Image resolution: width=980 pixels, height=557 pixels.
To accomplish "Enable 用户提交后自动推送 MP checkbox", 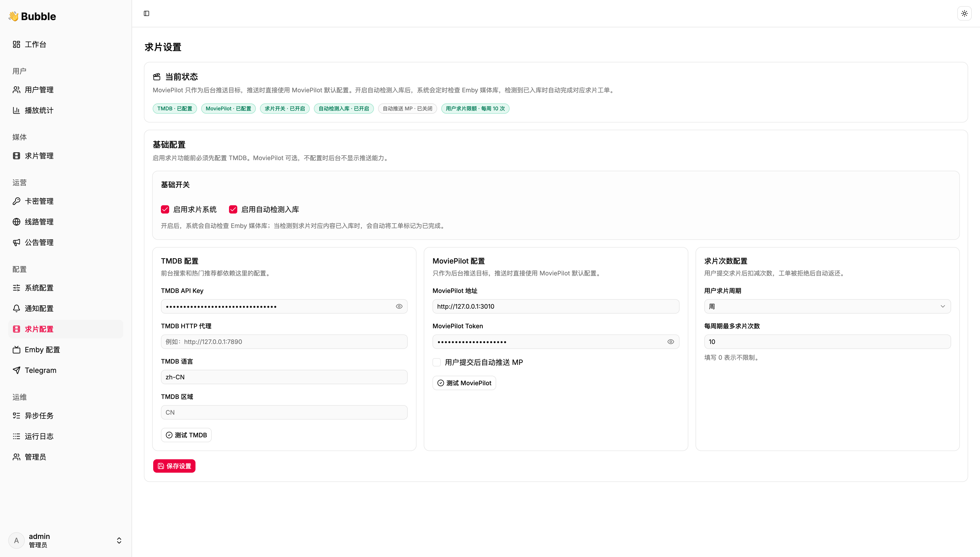I will click(x=436, y=362).
